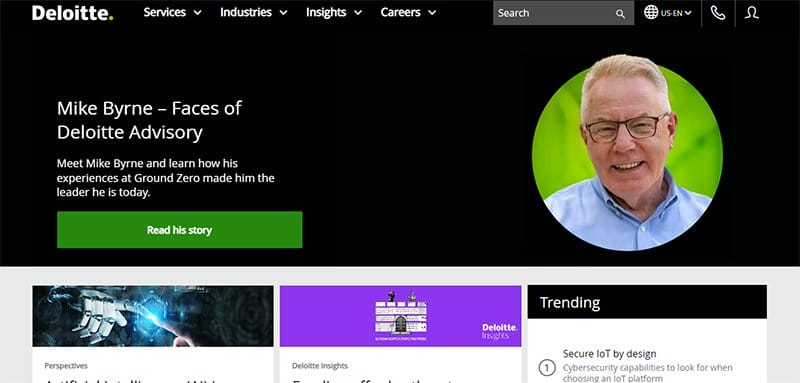Click the Read his story button
800x383 pixels.
[x=180, y=230]
